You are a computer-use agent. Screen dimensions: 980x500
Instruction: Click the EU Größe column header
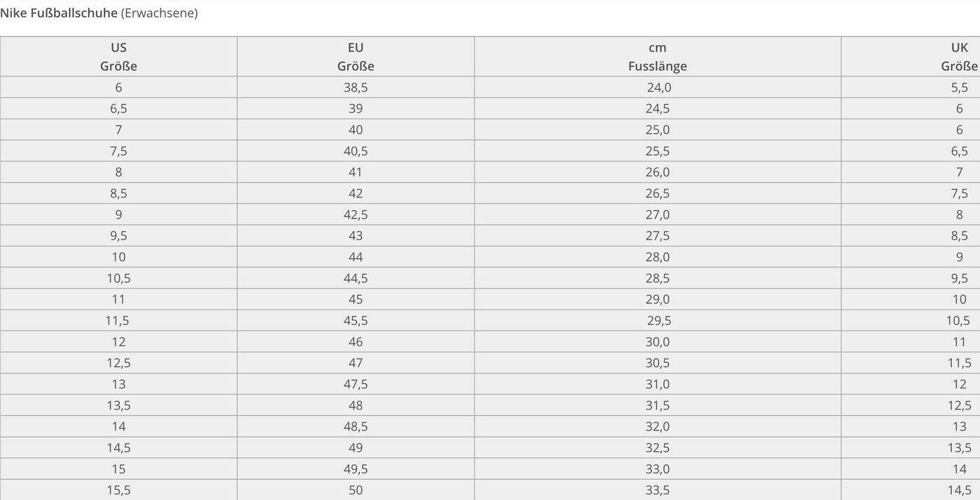coord(356,57)
